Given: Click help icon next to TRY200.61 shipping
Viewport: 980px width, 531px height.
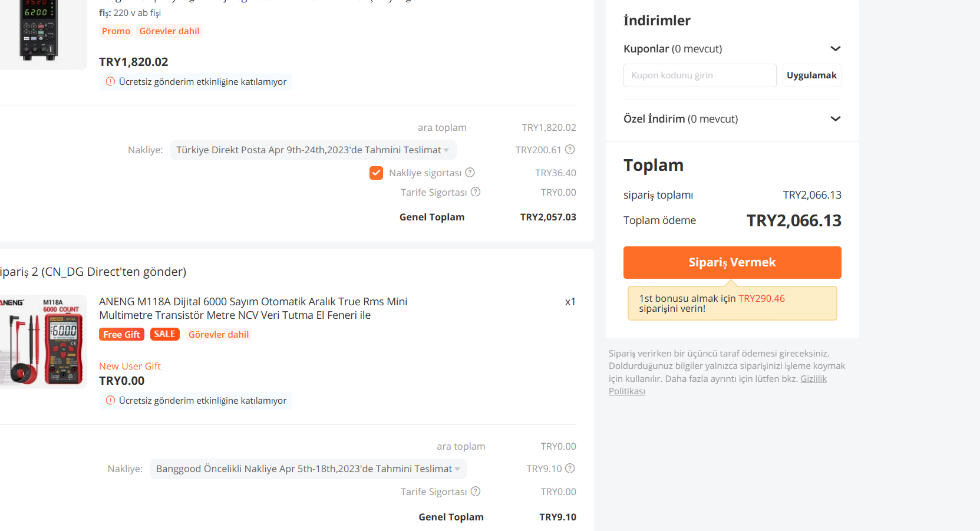Looking at the screenshot, I should [570, 150].
